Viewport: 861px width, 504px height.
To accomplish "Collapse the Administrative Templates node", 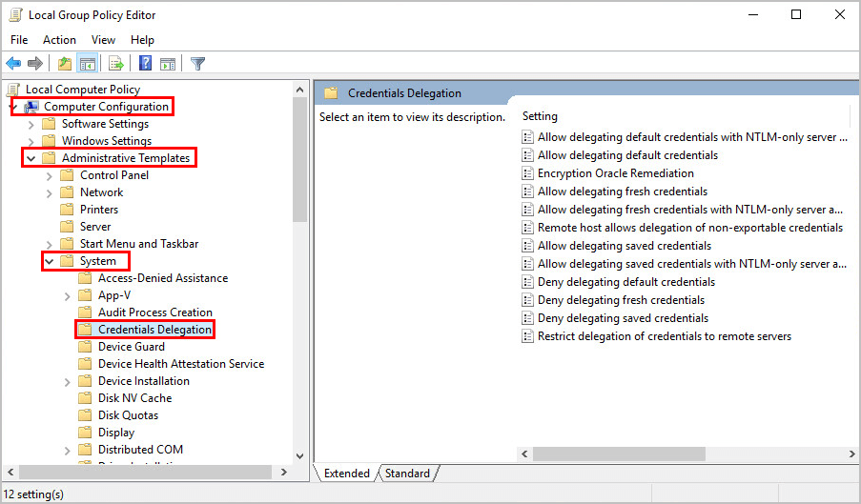I will pyautogui.click(x=31, y=158).
